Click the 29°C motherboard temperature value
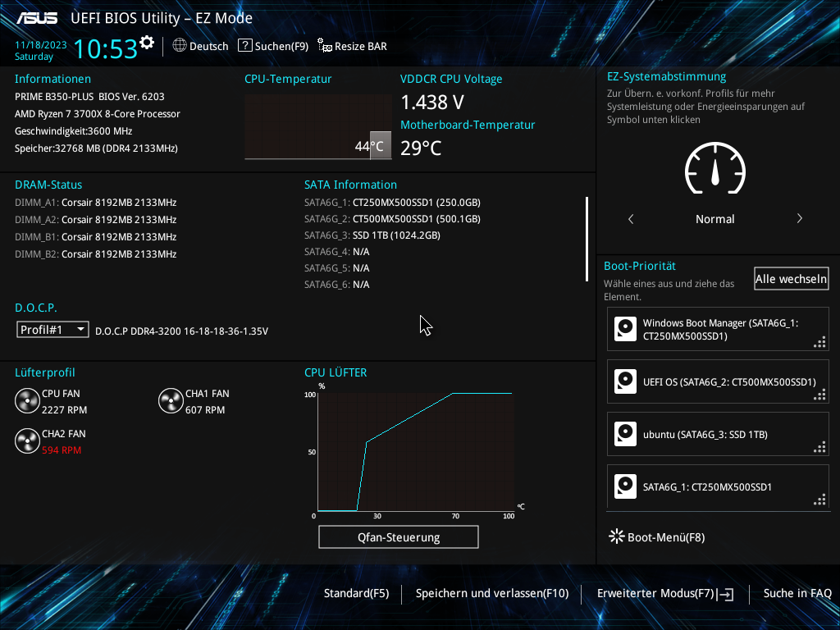The width and height of the screenshot is (840, 630). click(x=421, y=148)
